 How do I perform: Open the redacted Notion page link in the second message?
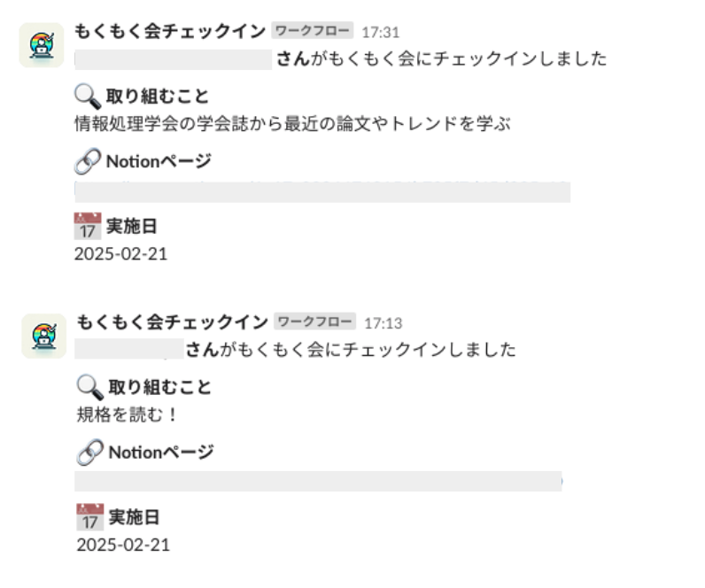pyautogui.click(x=318, y=482)
